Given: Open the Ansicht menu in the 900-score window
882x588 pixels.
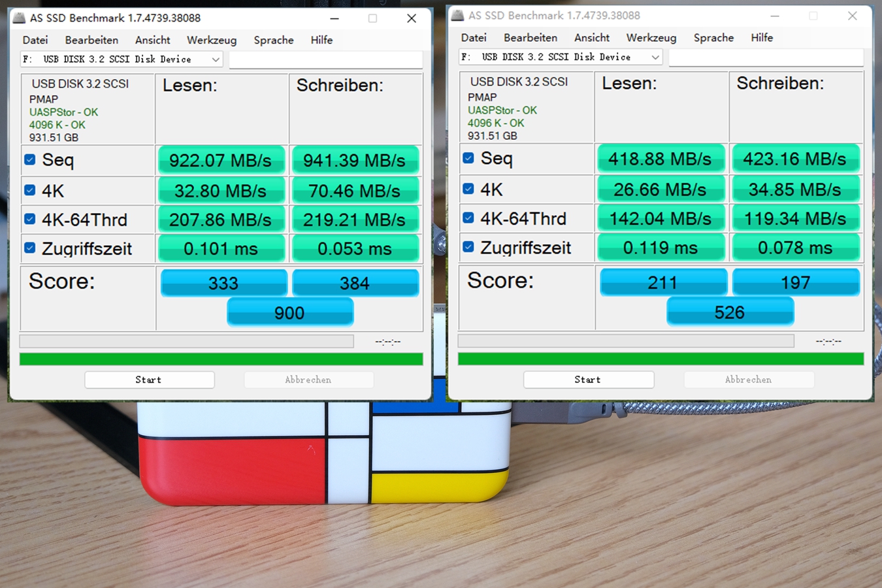Looking at the screenshot, I should click(x=153, y=40).
